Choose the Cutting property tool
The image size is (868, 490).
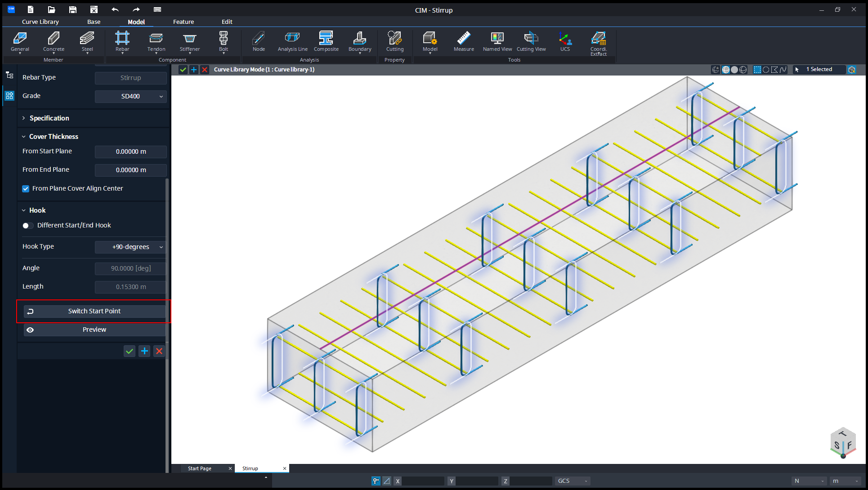pos(395,42)
